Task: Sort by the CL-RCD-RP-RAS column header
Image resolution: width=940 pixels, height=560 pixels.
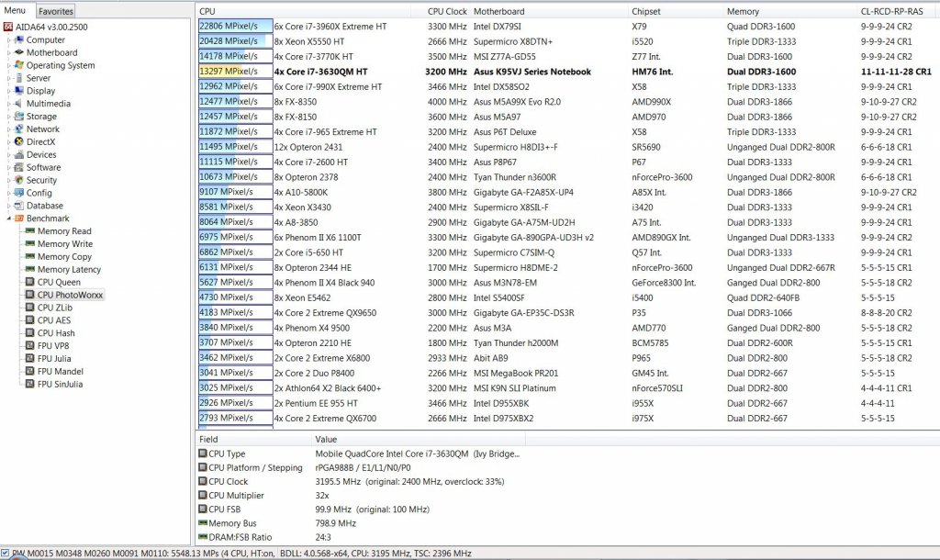Action: point(898,11)
